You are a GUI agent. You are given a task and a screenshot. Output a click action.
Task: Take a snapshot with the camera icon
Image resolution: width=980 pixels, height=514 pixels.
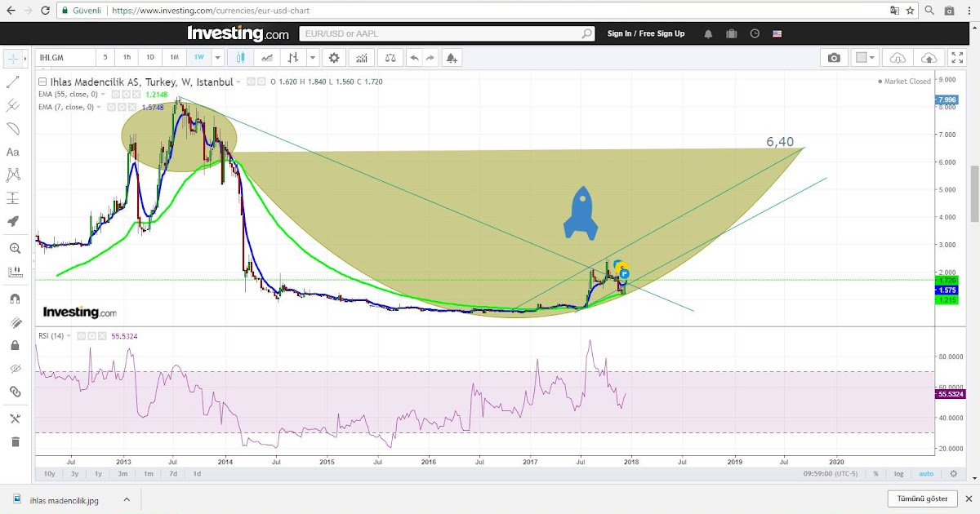click(834, 58)
